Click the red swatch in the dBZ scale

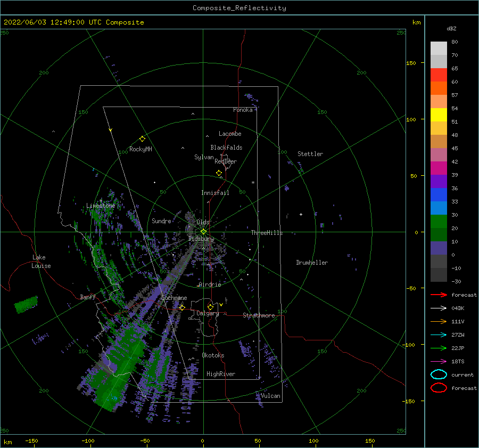439,75
